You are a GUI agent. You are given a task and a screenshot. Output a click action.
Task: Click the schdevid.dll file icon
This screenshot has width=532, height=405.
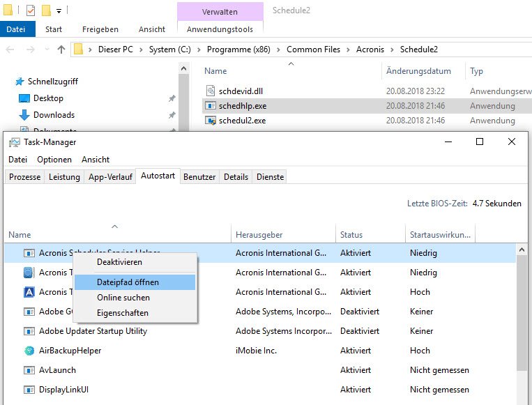[x=211, y=91]
